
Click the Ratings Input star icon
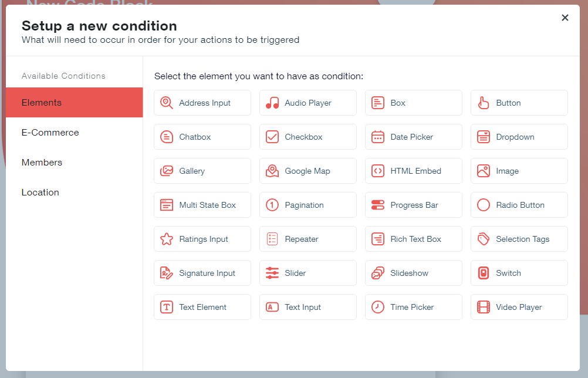167,239
